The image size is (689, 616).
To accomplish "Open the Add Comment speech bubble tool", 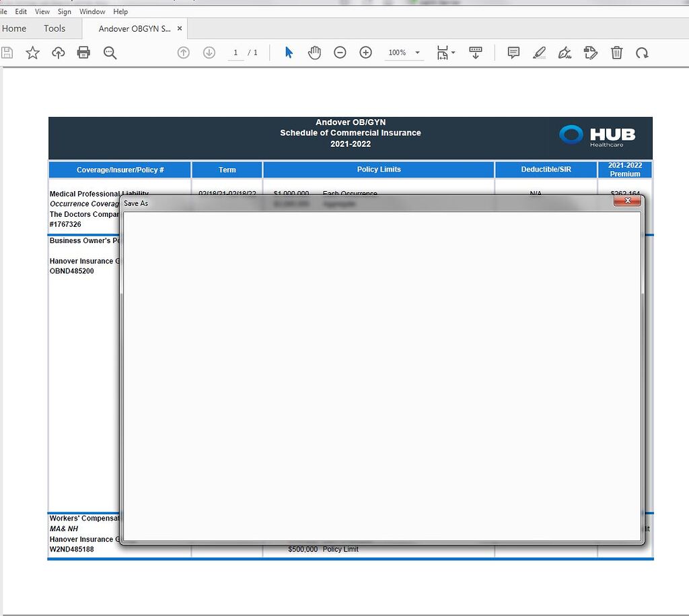I will click(x=513, y=53).
